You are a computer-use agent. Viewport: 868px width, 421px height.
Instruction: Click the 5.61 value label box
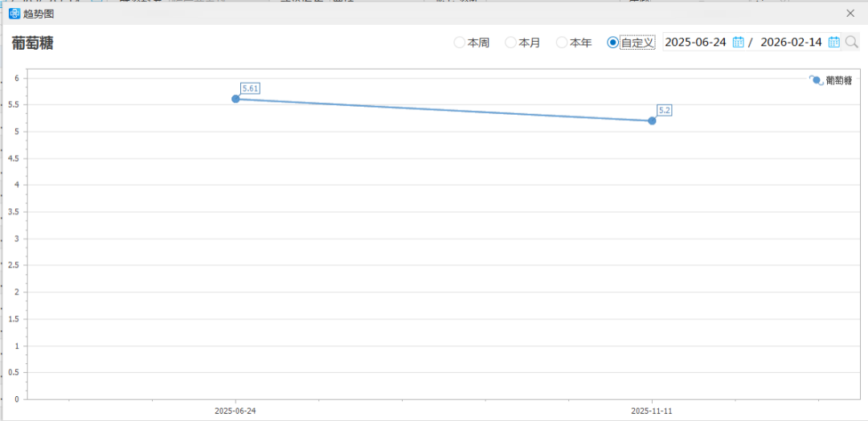pos(250,88)
